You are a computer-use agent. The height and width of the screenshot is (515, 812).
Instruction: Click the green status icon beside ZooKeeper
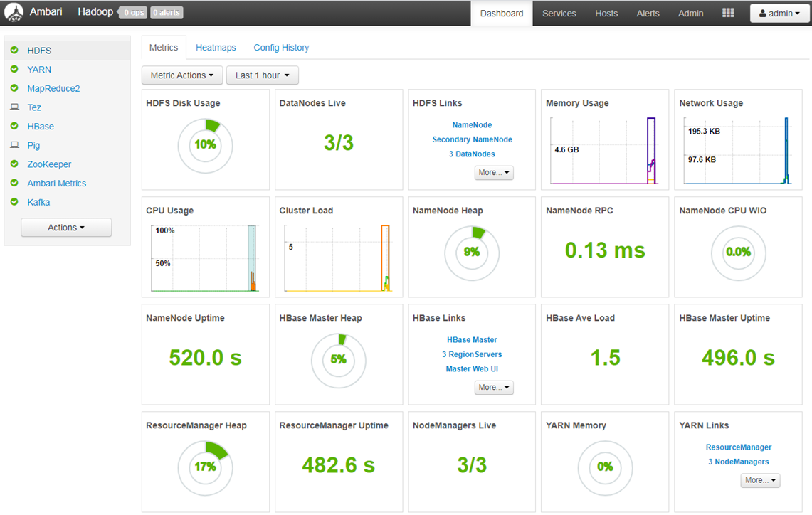tap(14, 164)
